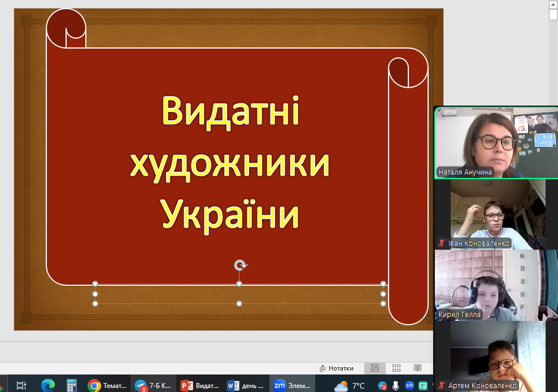Select Артем Коноваленко video tile

490,356
